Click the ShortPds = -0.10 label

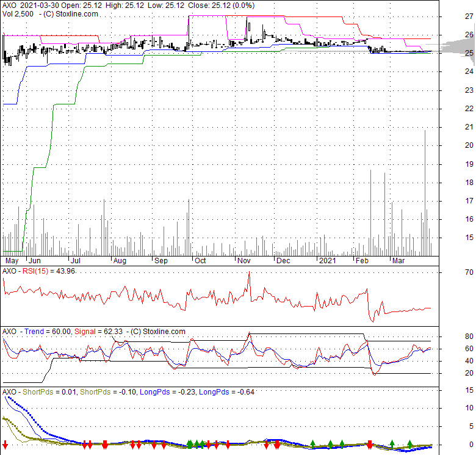(x=108, y=392)
